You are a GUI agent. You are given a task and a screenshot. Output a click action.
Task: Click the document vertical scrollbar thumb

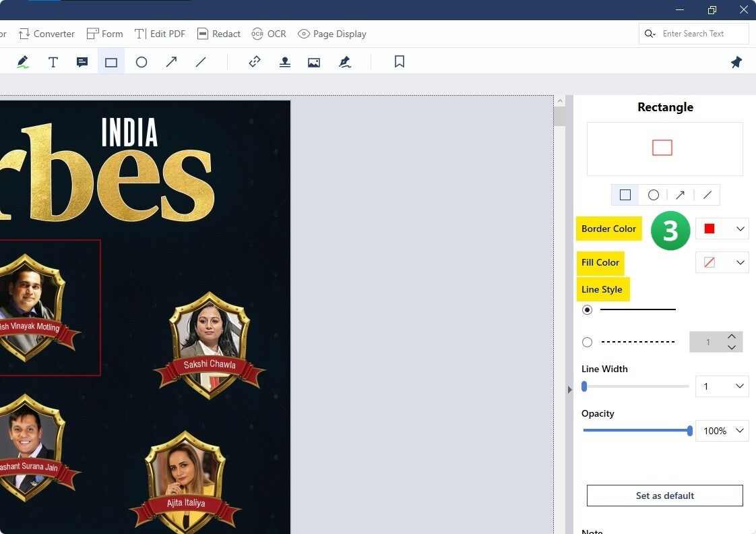click(560, 117)
